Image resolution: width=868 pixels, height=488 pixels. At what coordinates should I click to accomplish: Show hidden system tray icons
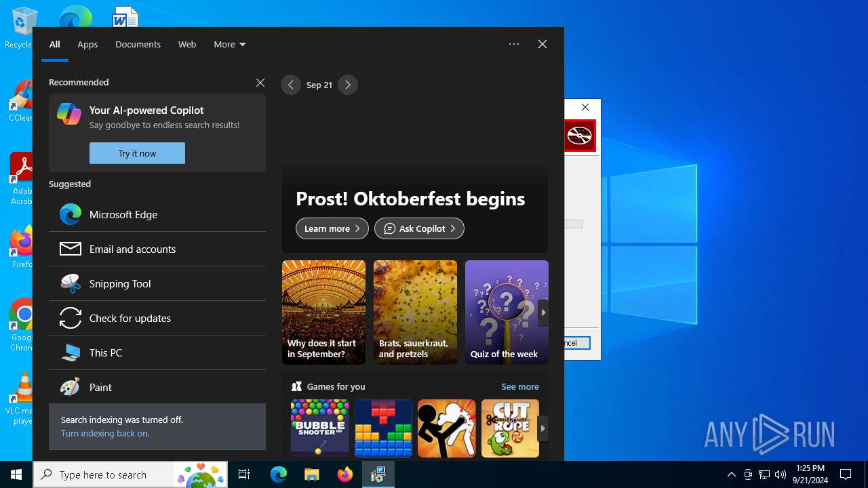(731, 474)
